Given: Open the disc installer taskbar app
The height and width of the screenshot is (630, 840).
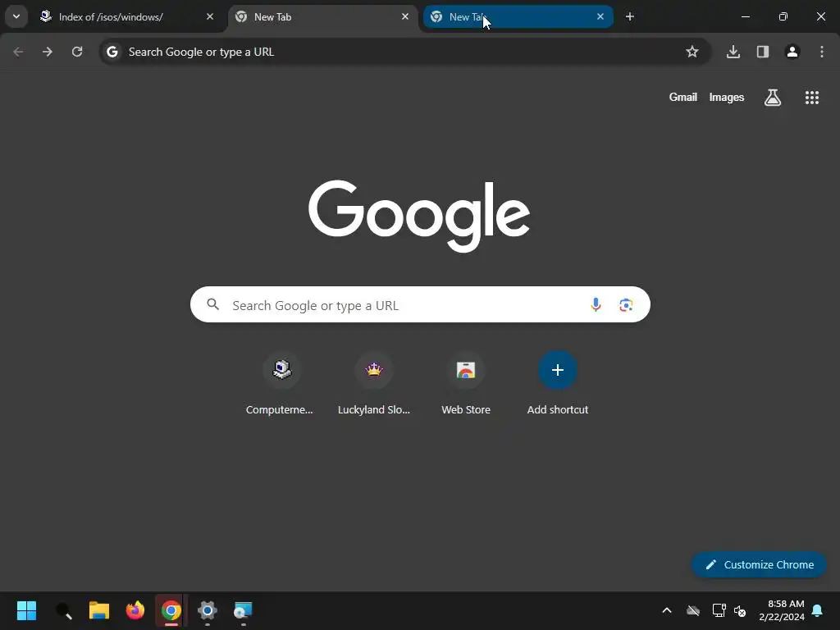Looking at the screenshot, I should 243,610.
